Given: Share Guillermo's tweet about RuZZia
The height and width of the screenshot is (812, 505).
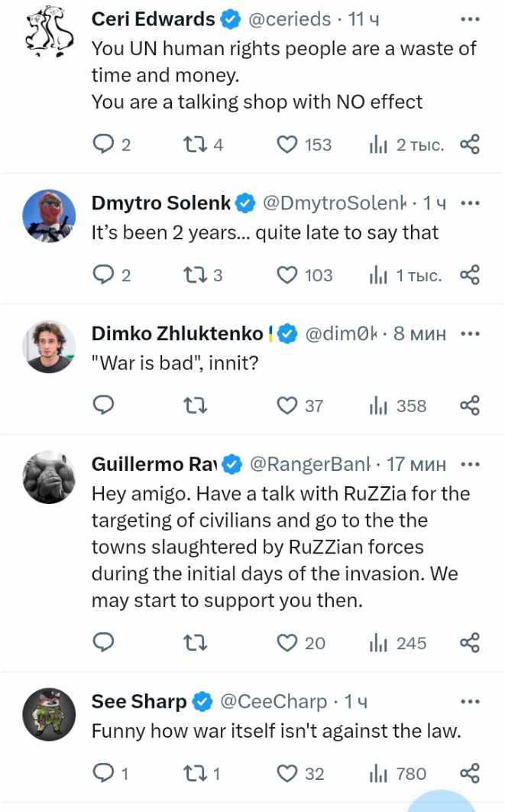Looking at the screenshot, I should [x=470, y=643].
